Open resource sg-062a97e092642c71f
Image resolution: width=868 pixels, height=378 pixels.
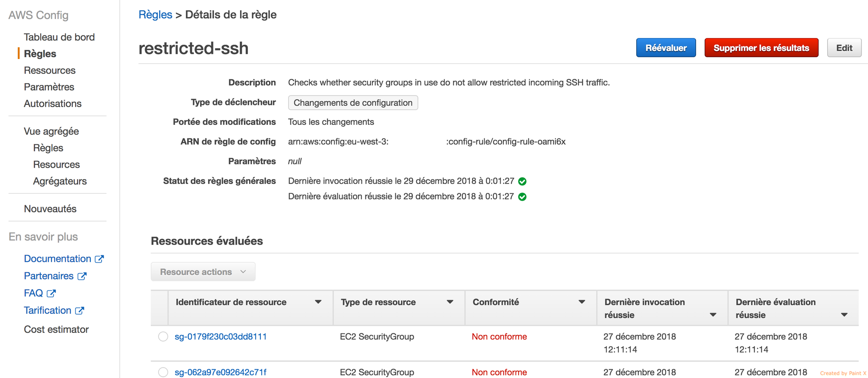220,372
